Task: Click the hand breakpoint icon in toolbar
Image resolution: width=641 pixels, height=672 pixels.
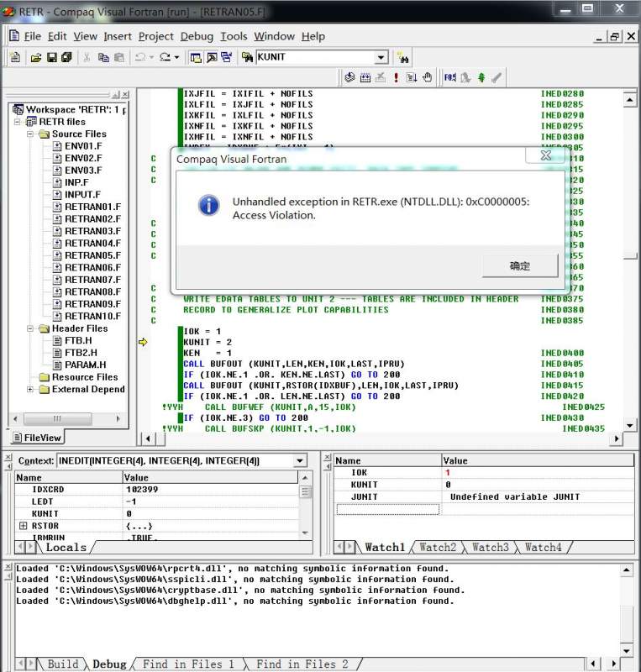Action: [427, 77]
